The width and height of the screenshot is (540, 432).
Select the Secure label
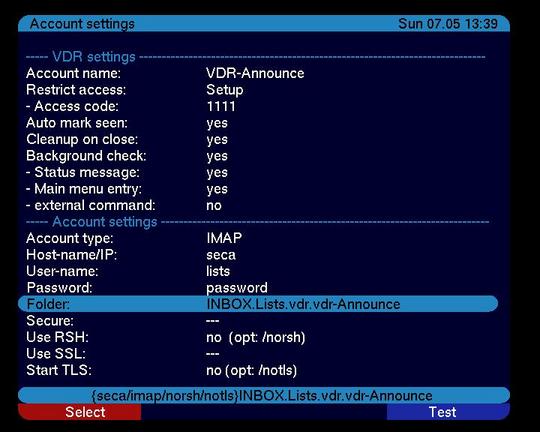50,321
